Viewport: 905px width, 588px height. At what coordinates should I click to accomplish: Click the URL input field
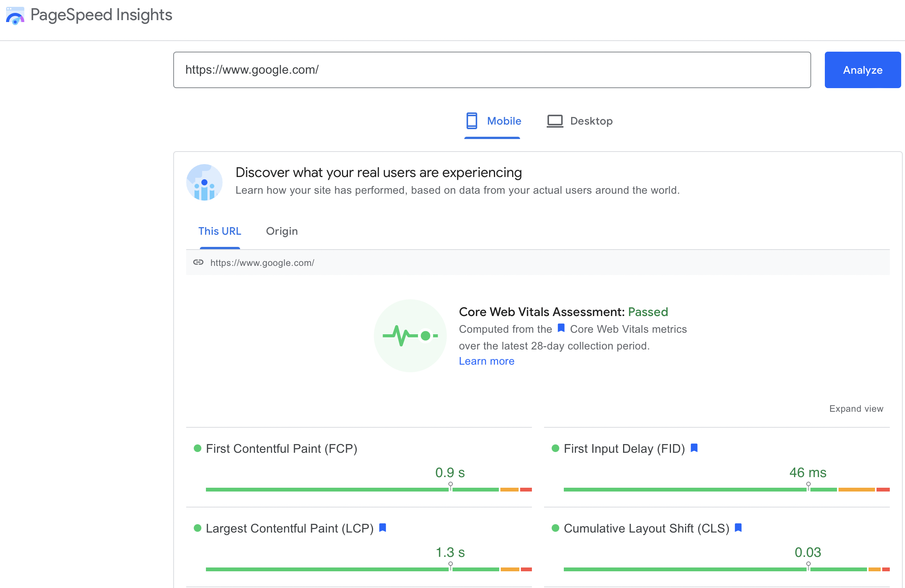[x=492, y=70]
